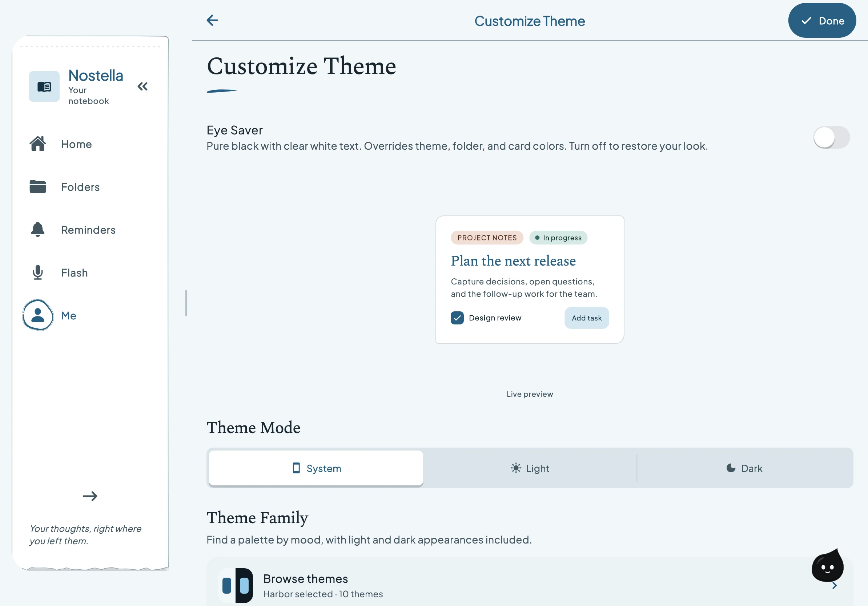Click the checkmark icon inside Done
This screenshot has height=606, width=868.
click(806, 20)
